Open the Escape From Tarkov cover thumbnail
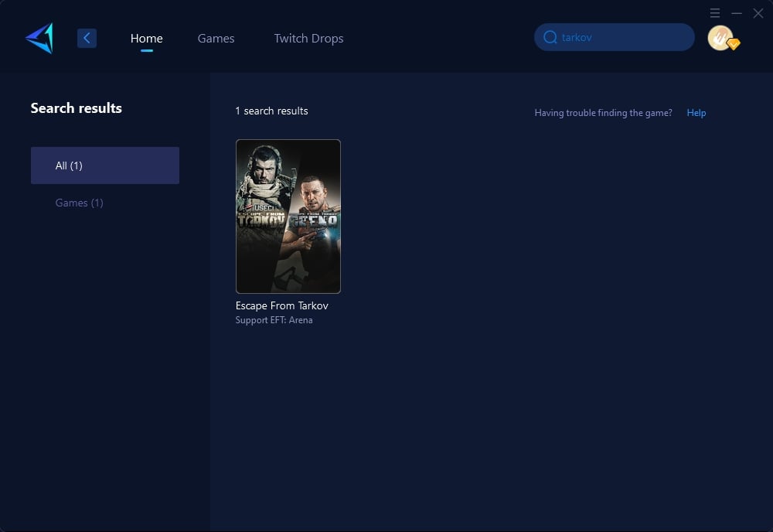This screenshot has height=532, width=773. 288,217
